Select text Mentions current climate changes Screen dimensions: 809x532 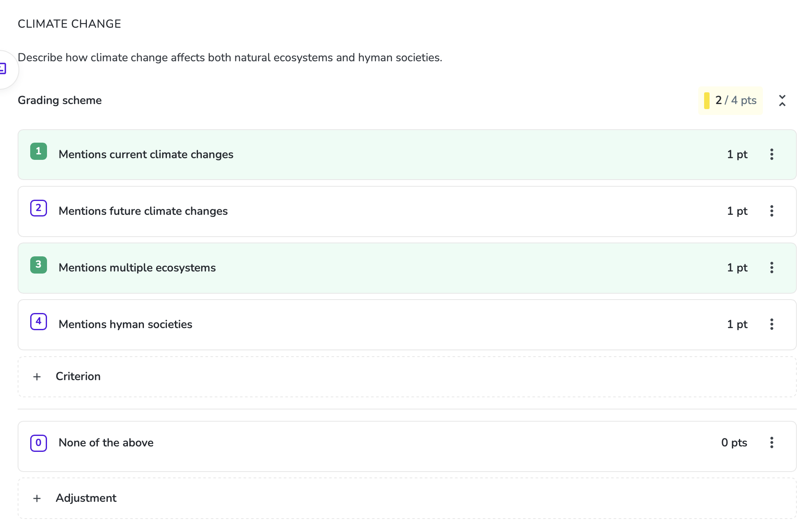(x=146, y=154)
